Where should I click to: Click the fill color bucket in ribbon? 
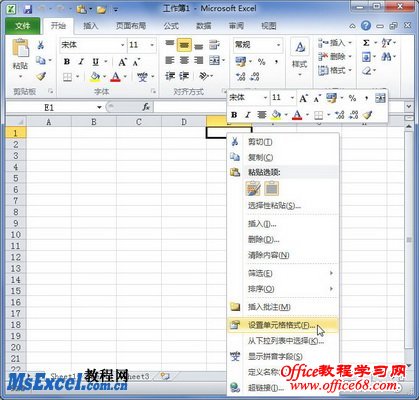coord(95,77)
